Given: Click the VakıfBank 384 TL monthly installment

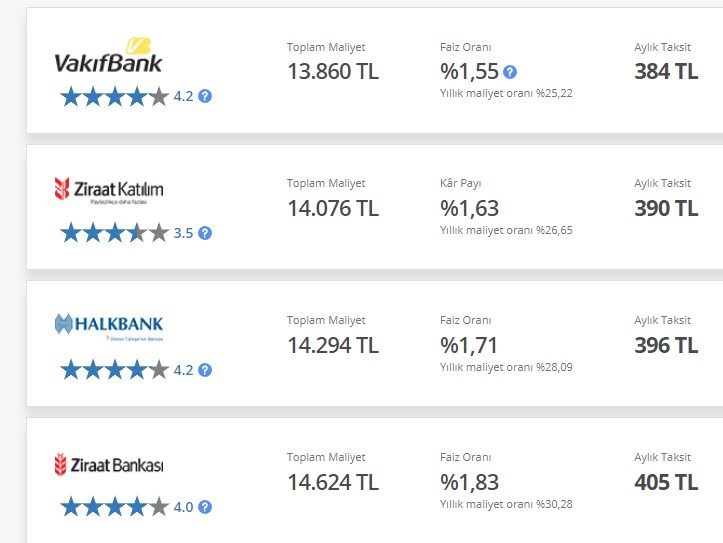Looking at the screenshot, I should click(666, 71).
